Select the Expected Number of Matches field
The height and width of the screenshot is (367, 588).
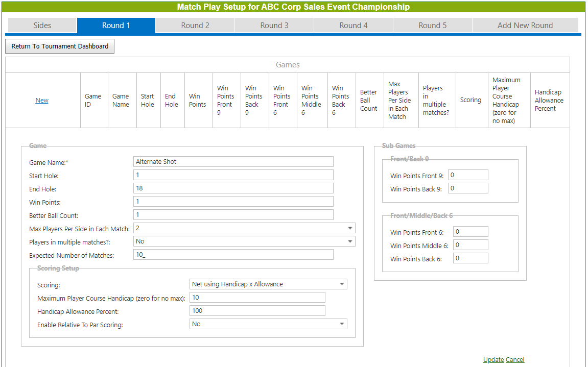point(233,255)
